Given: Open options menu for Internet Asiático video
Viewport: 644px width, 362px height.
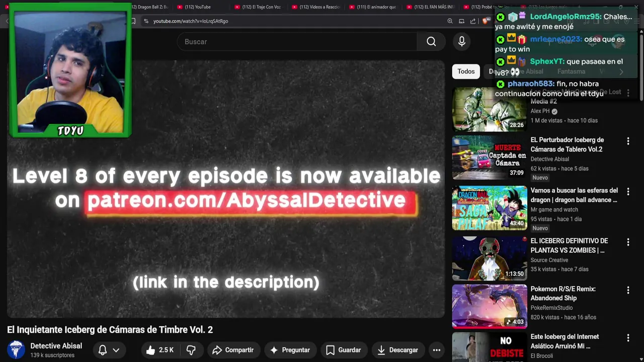Looking at the screenshot, I should 628,338.
